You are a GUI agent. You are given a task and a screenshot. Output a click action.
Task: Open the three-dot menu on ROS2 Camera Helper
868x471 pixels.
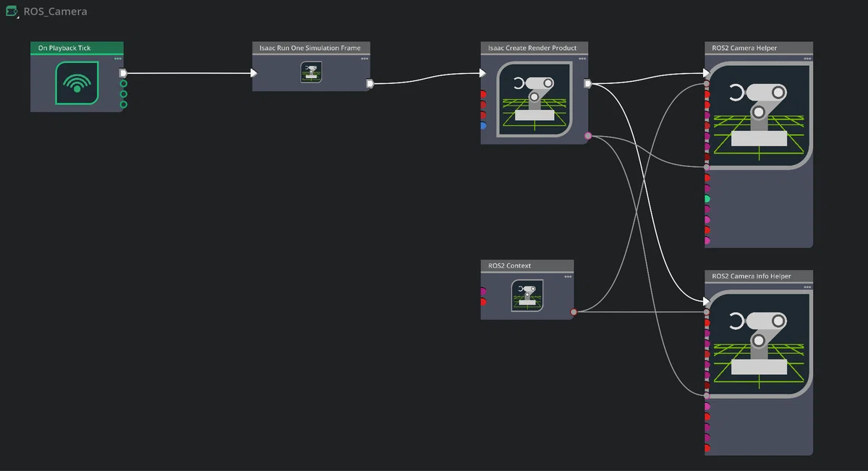pyautogui.click(x=807, y=58)
